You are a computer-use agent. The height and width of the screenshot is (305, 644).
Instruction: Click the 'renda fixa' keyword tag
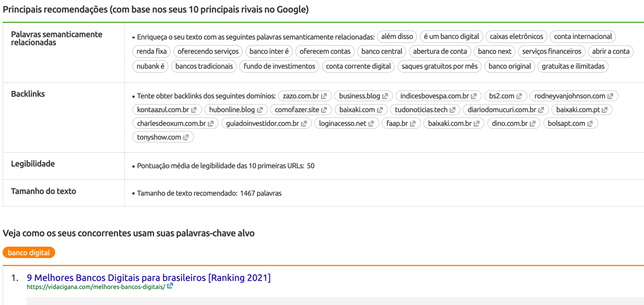(x=151, y=51)
